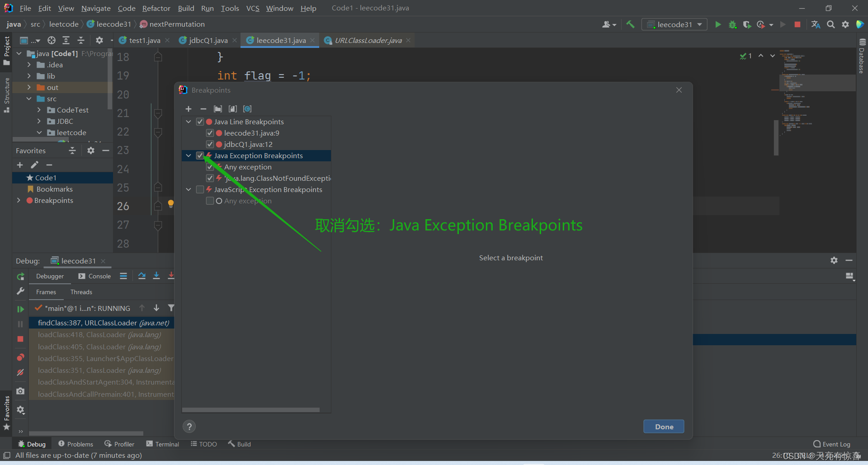Uncheck jdbcQ1.java:12 breakpoint

[210, 144]
